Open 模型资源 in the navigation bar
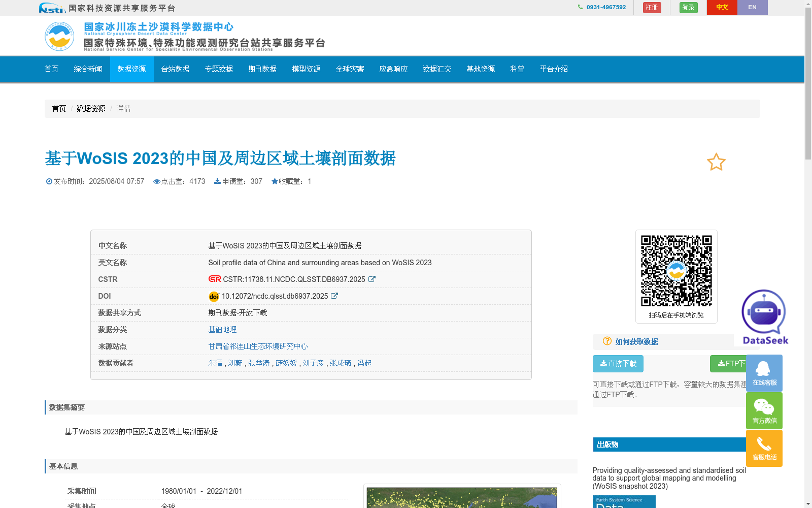This screenshot has width=812, height=508. click(306, 69)
